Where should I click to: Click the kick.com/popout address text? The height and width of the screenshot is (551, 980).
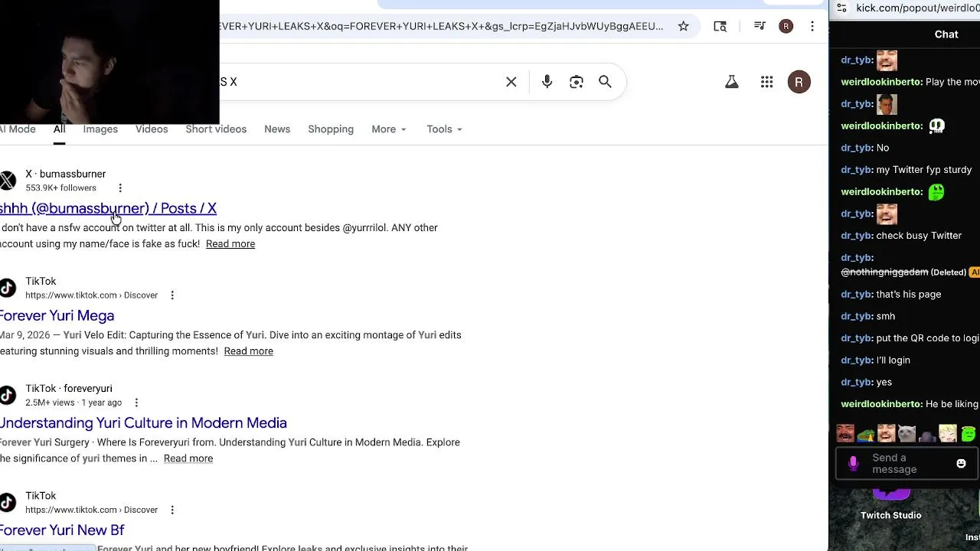click(x=917, y=8)
